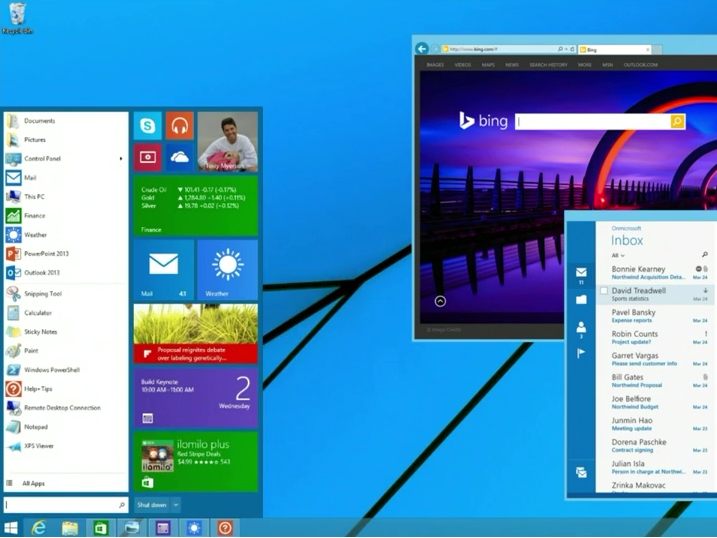Screen dimensions: 717x538
Task: Open the All filter dropdown in Inbox
Action: [618, 255]
